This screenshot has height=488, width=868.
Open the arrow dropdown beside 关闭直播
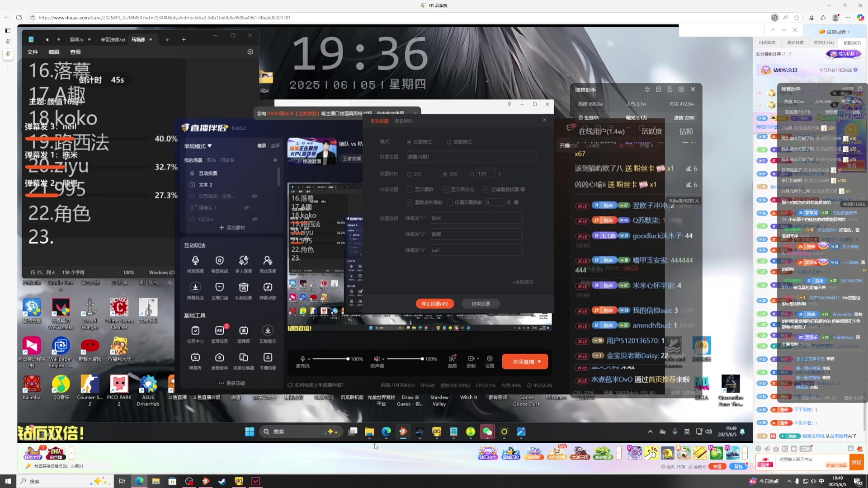(x=539, y=361)
